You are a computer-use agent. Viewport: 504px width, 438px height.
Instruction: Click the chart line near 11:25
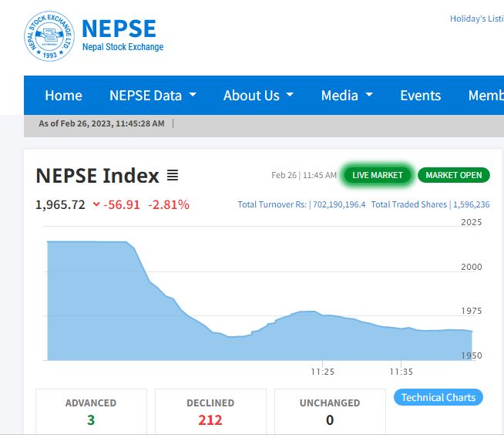(x=323, y=315)
